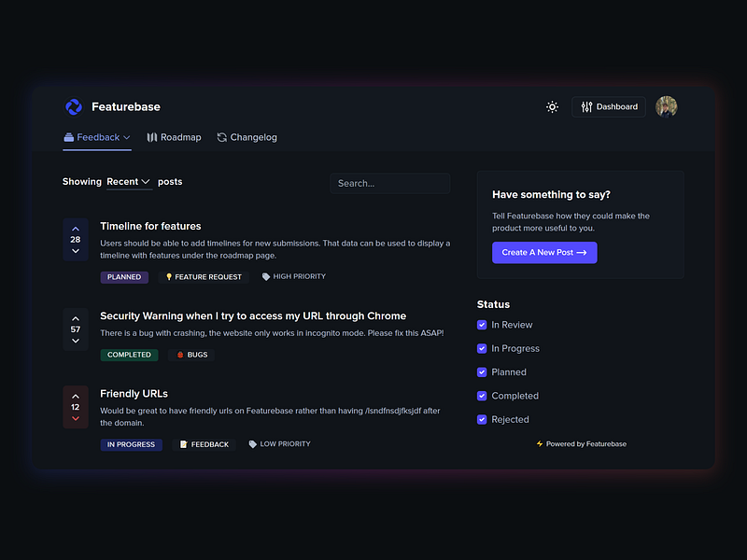Click the Create A New Post button

[x=544, y=252]
